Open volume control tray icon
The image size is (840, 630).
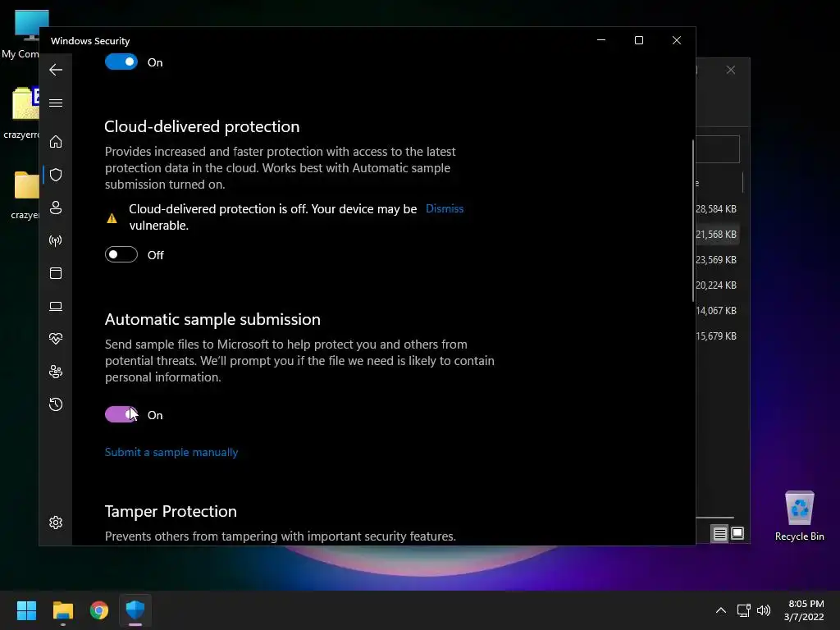tap(764, 610)
